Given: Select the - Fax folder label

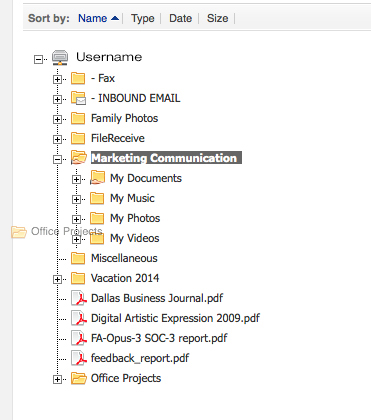Looking at the screenshot, I should pos(103,78).
